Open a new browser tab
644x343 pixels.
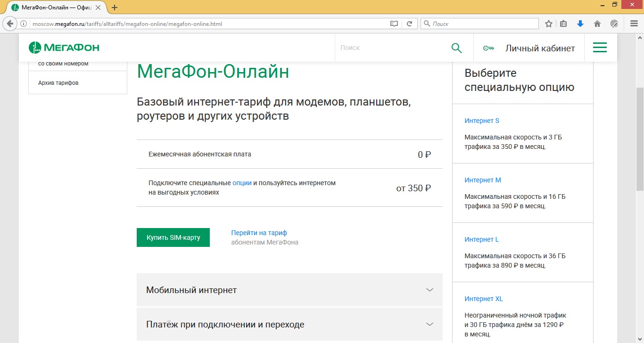click(114, 7)
